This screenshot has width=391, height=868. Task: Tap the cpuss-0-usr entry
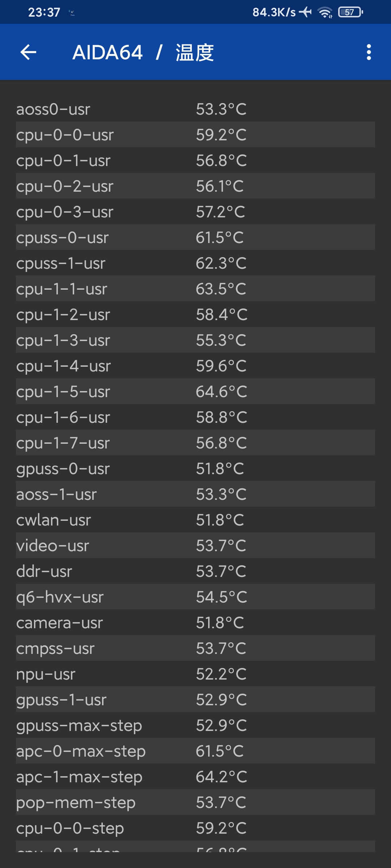195,237
